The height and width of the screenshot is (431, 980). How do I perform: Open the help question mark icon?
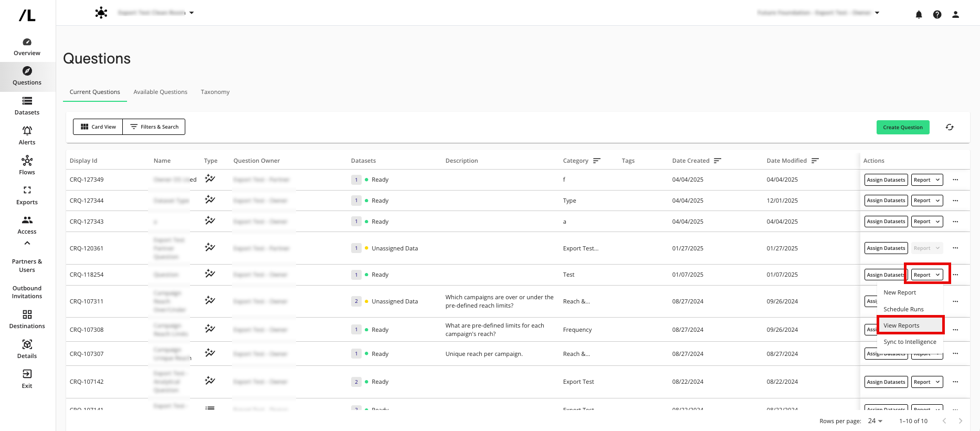[937, 15]
